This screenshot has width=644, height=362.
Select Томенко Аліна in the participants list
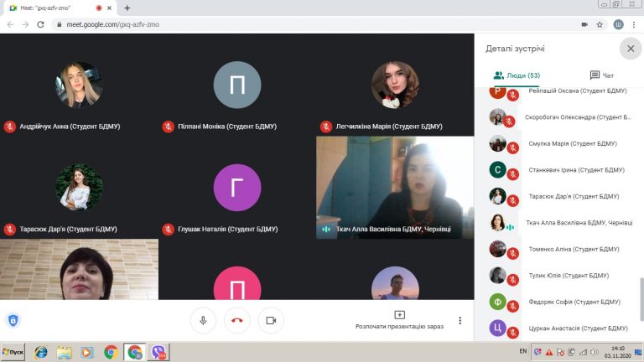574,249
